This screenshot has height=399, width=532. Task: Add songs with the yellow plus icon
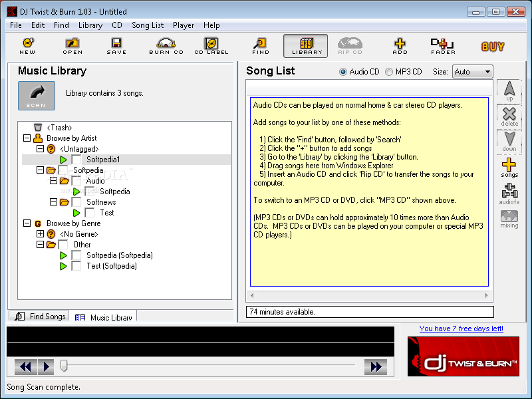coord(509,168)
